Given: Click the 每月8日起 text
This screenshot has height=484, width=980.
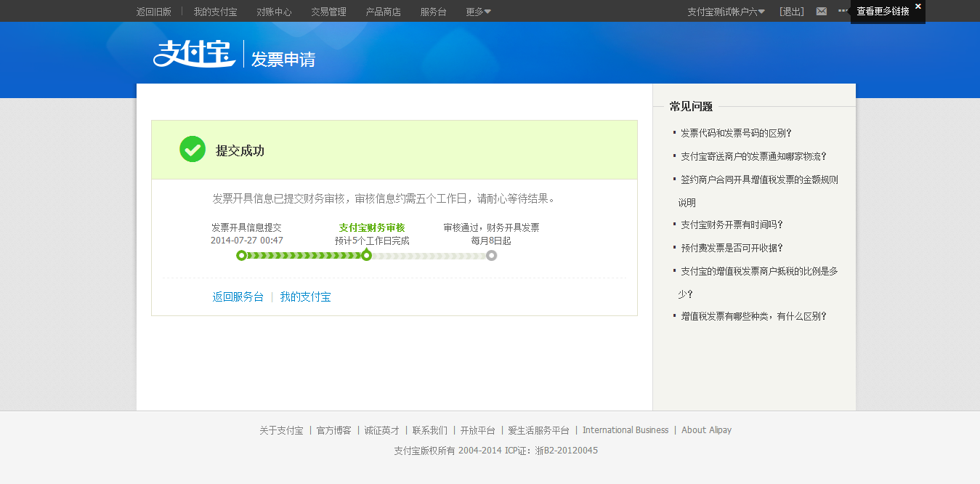Looking at the screenshot, I should [491, 241].
